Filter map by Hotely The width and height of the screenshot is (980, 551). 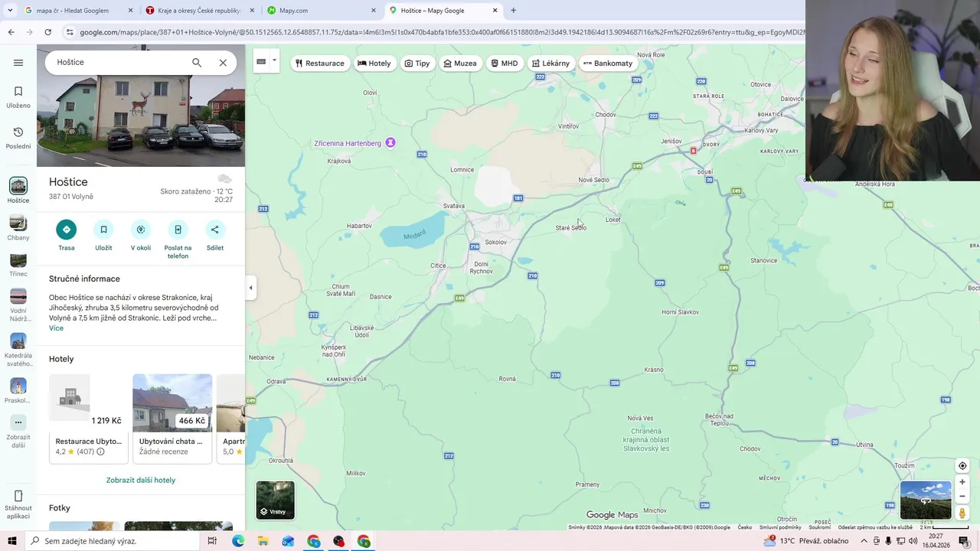(x=374, y=64)
